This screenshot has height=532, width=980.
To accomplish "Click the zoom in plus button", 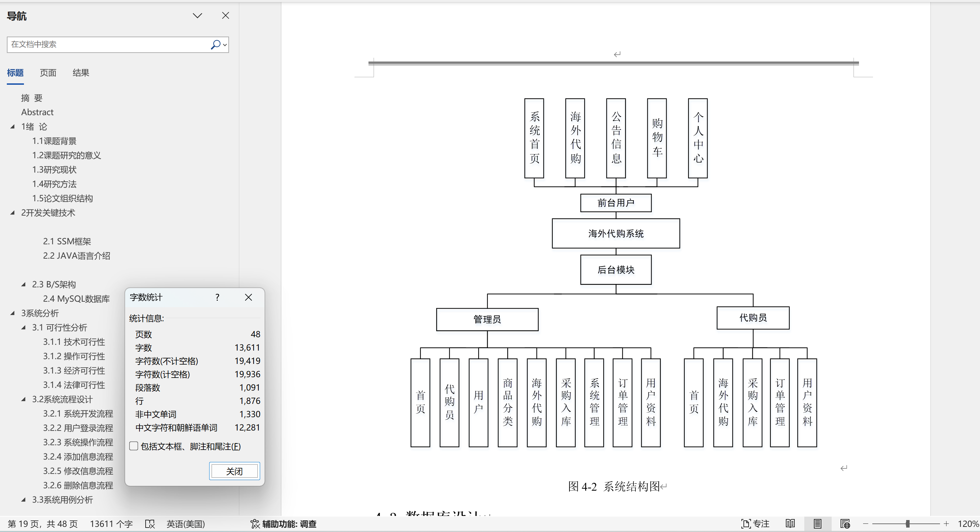I will (x=947, y=524).
